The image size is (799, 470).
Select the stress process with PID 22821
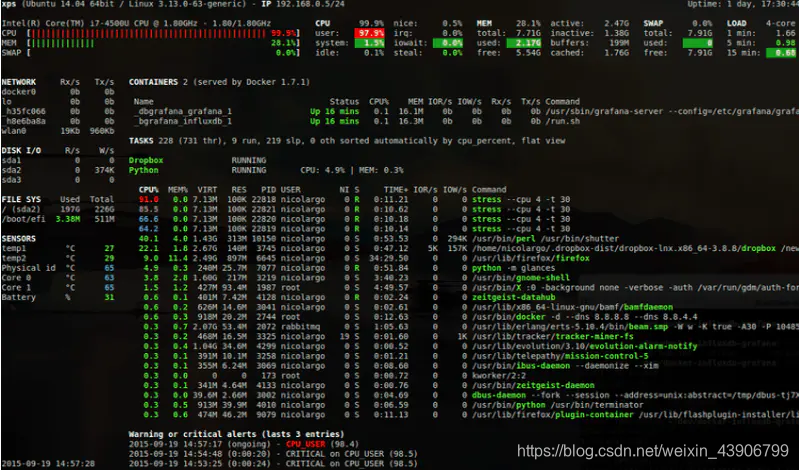(355, 209)
